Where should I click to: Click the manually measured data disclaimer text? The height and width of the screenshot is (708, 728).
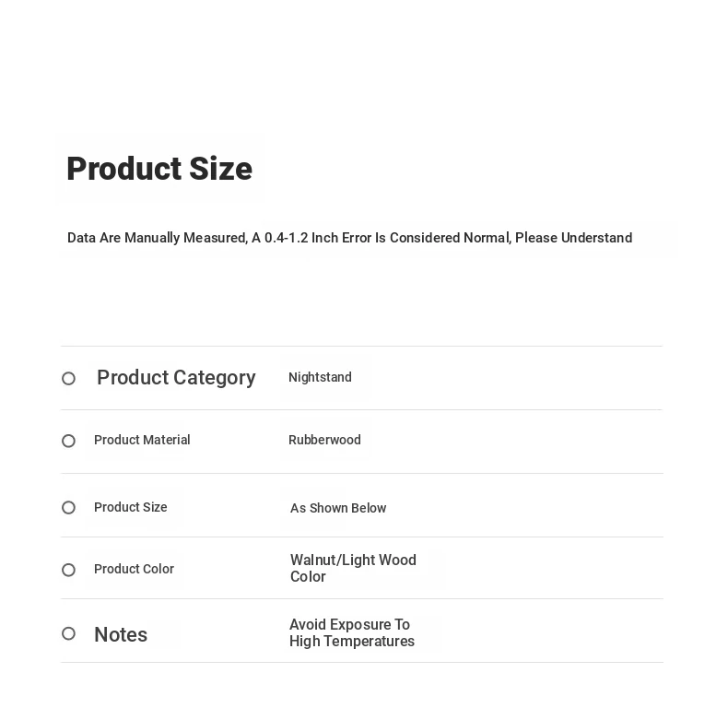(349, 238)
